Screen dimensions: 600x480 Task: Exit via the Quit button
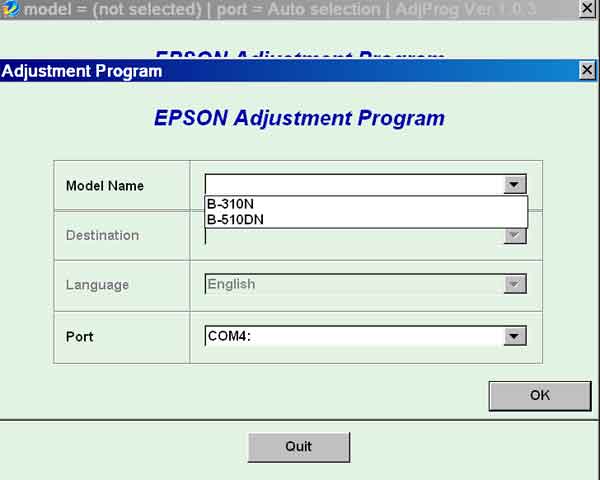pyautogui.click(x=298, y=447)
